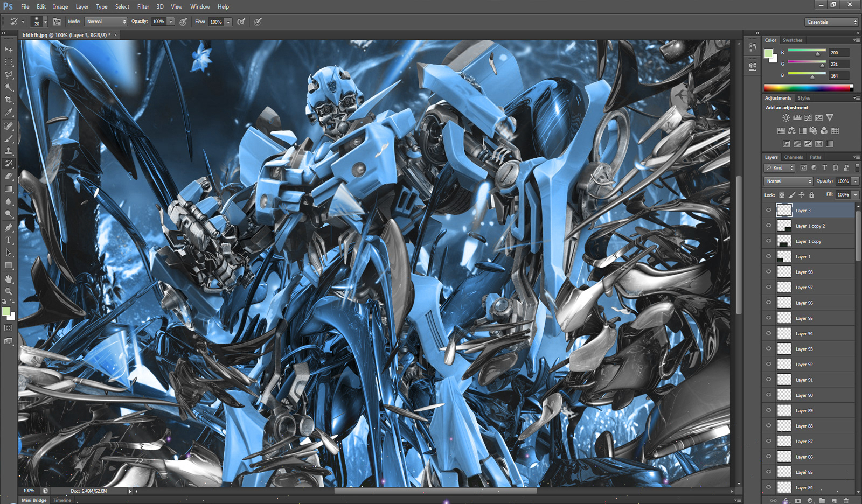Image resolution: width=862 pixels, height=504 pixels.
Task: Toggle the brush panel button
Action: [57, 22]
